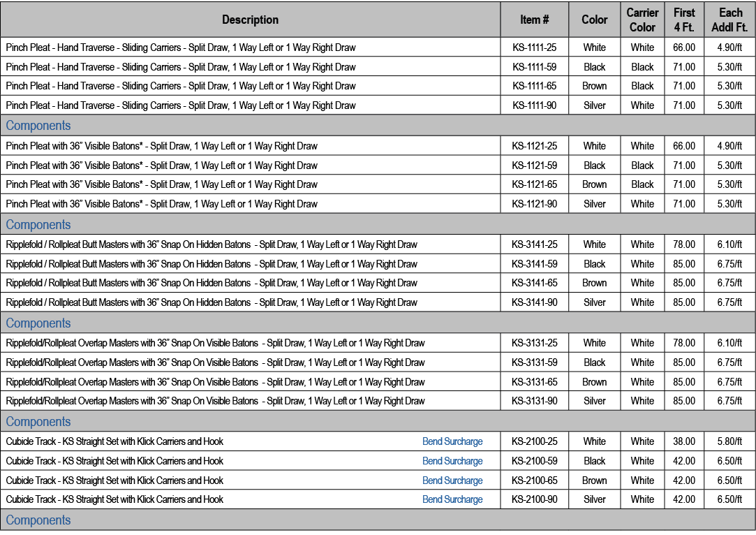Open Components link below KS-3131 Overlap Masters rows
The image size is (756, 535).
pos(38,422)
